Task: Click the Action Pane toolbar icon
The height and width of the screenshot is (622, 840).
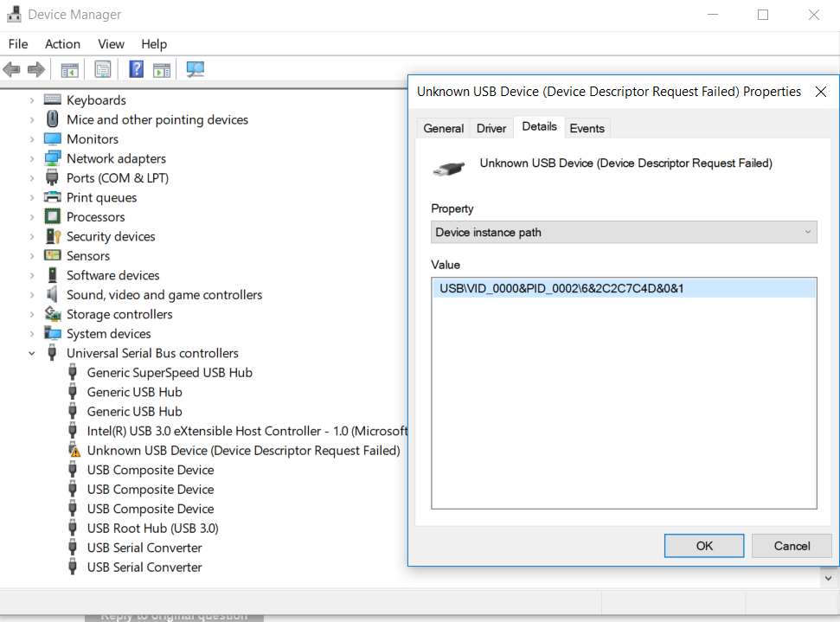Action: coord(162,70)
